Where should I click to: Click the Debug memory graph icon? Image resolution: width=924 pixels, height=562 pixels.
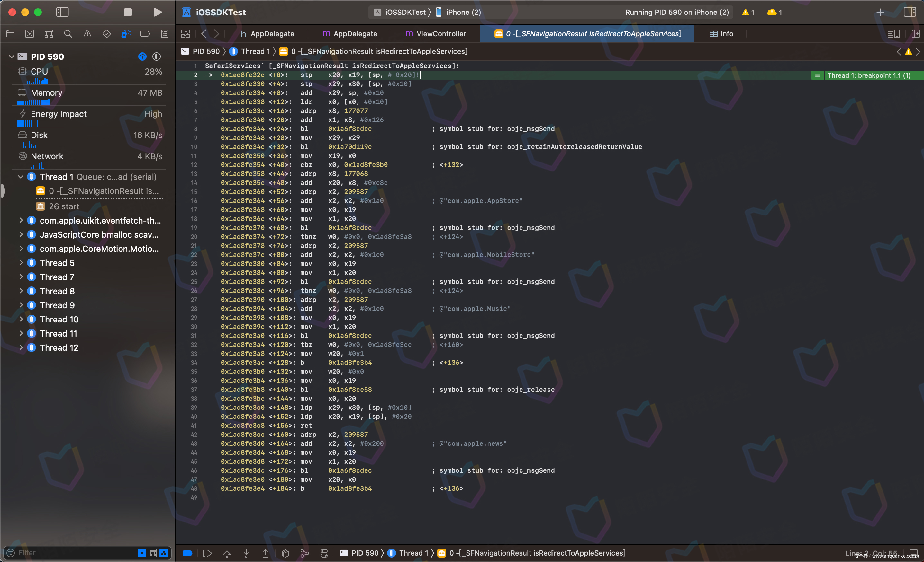[x=304, y=553]
